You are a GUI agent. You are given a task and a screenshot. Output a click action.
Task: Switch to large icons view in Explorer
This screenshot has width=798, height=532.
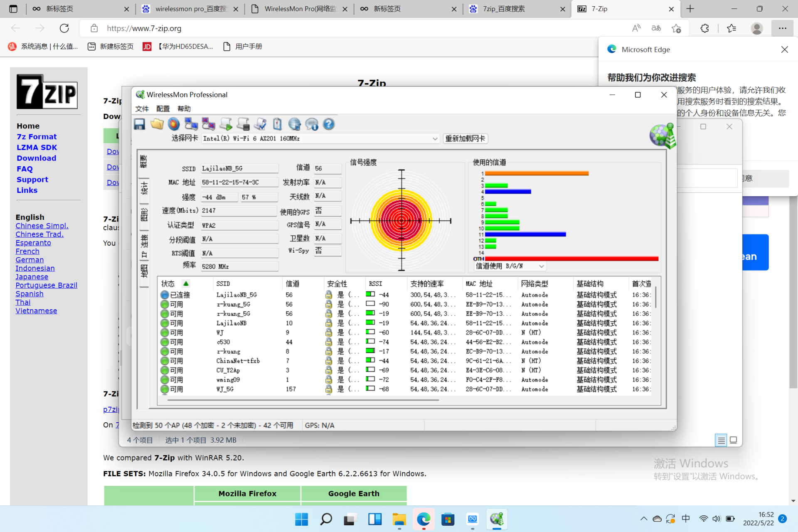[x=734, y=440]
